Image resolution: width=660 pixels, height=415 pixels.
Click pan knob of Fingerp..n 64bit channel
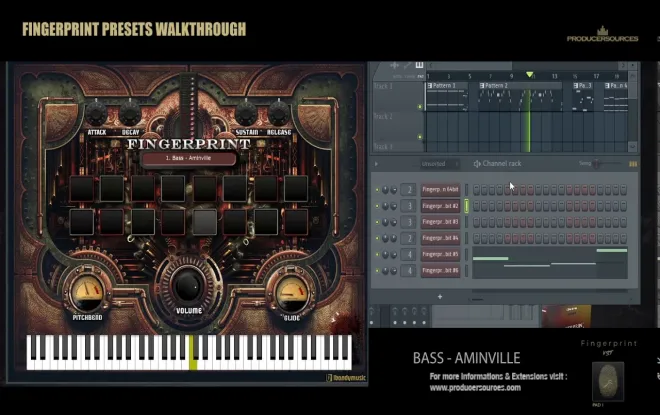click(x=385, y=190)
